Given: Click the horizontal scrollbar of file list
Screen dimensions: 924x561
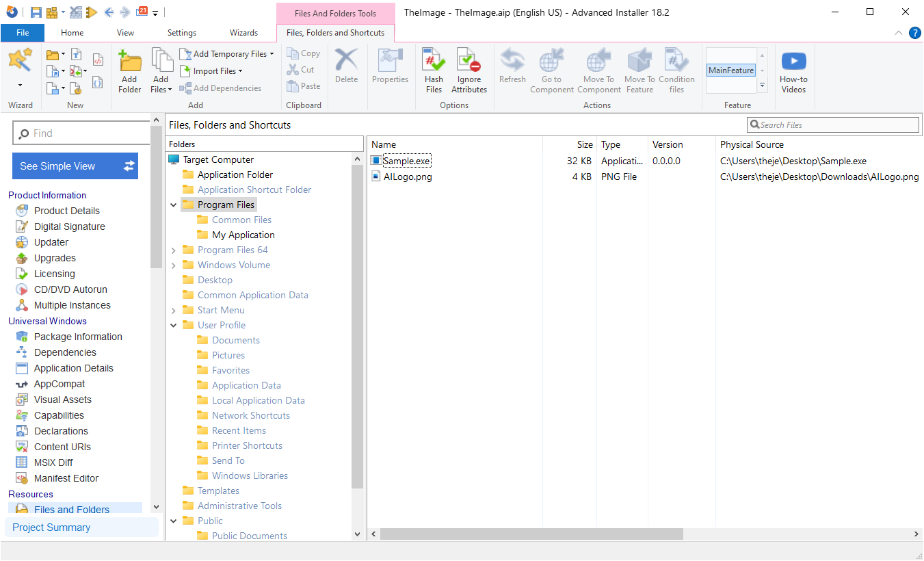Looking at the screenshot, I should pos(531,534).
